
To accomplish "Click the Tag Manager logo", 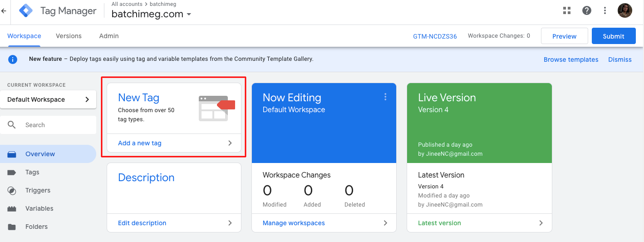I will coord(25,11).
